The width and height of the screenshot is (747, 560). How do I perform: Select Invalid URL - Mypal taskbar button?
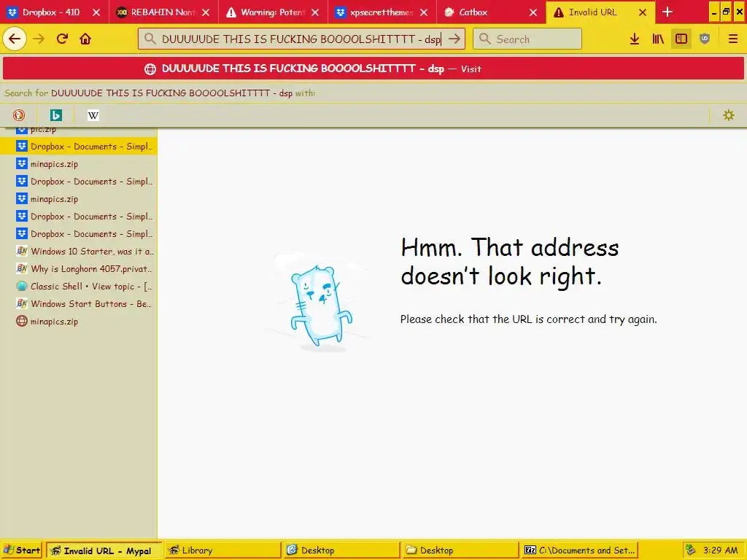pos(104,551)
